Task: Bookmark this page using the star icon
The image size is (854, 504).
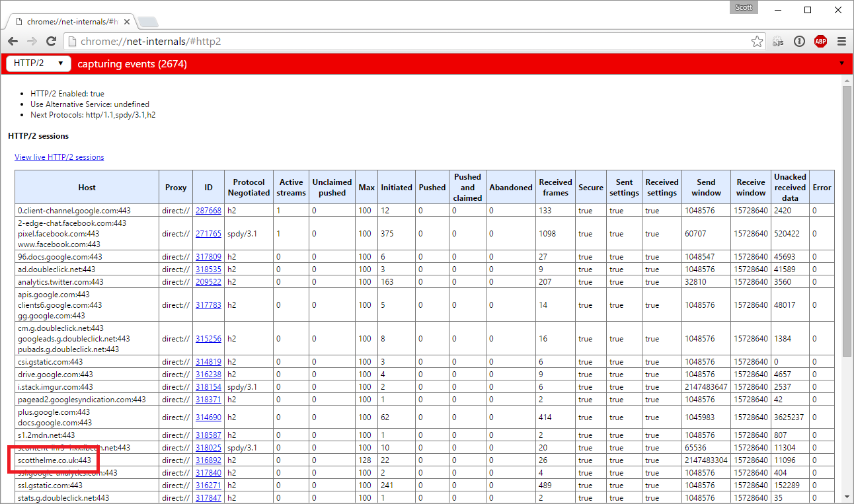Action: point(757,41)
